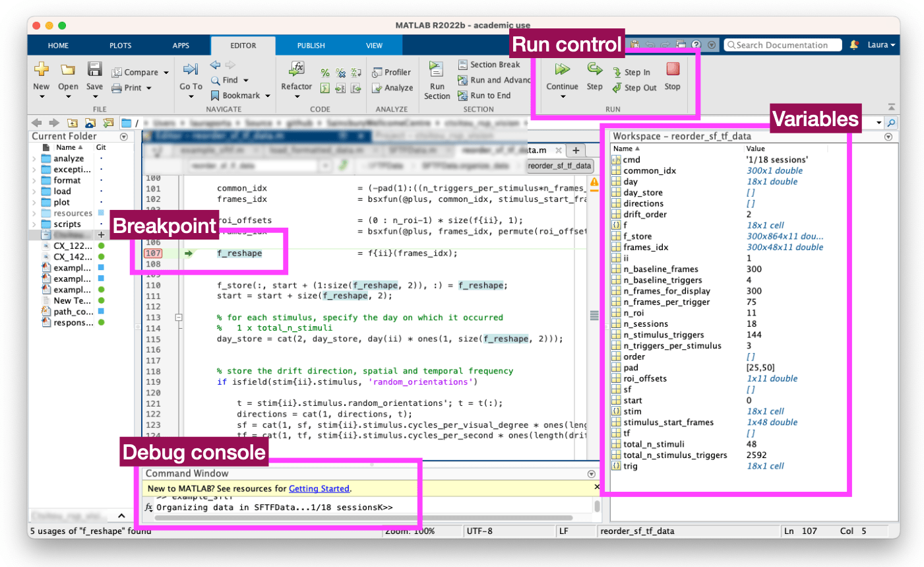Open the Getting Started link
This screenshot has height=567, width=924.
319,488
